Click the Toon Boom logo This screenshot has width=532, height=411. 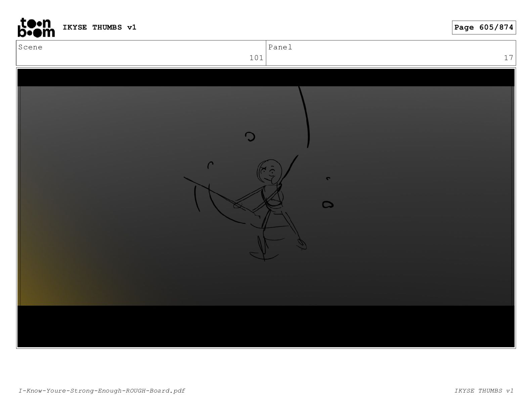(x=36, y=28)
